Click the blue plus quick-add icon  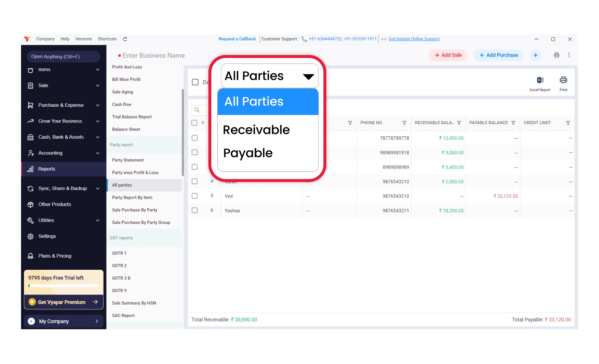(x=535, y=55)
